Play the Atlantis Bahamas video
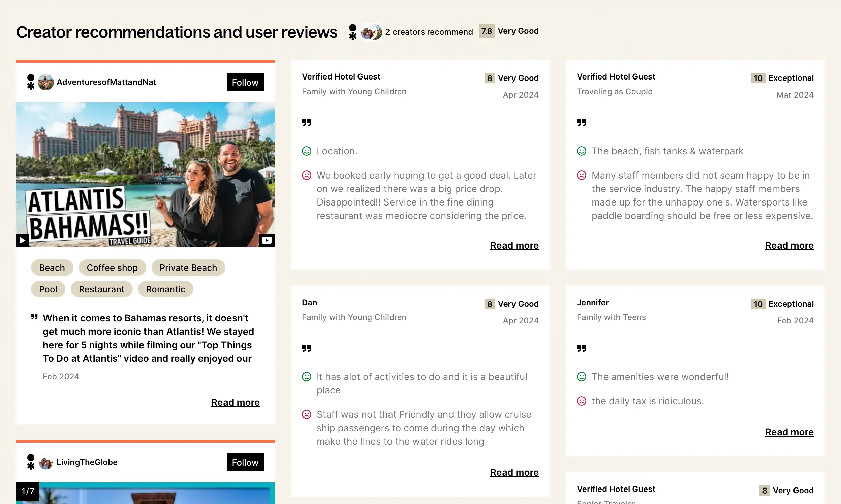 pos(23,241)
